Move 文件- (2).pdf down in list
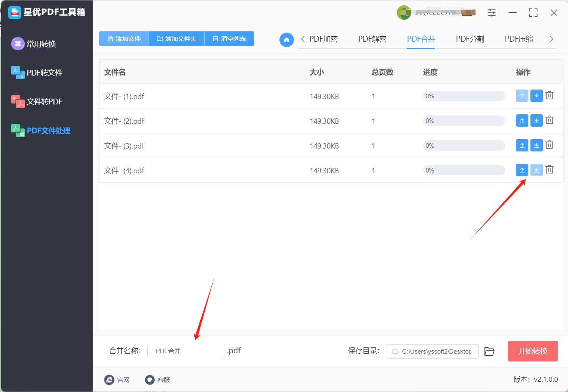Image resolution: width=568 pixels, height=392 pixels. coord(536,120)
